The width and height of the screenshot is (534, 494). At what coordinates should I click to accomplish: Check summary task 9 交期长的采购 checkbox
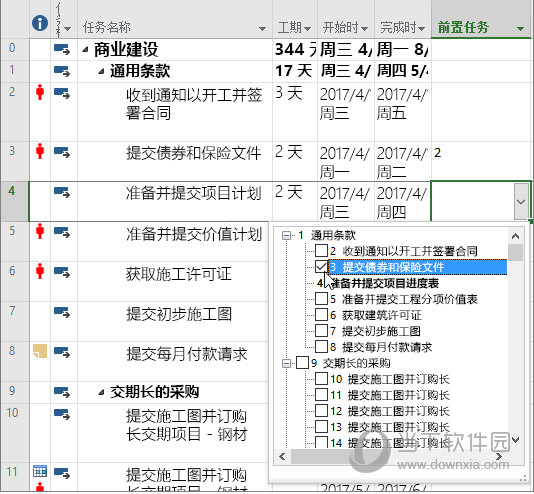302,363
